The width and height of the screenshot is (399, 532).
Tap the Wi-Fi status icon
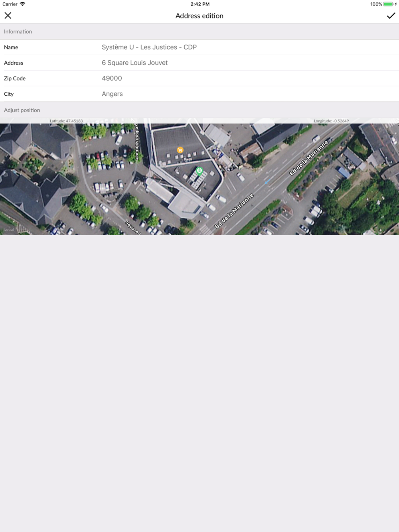coord(23,4)
